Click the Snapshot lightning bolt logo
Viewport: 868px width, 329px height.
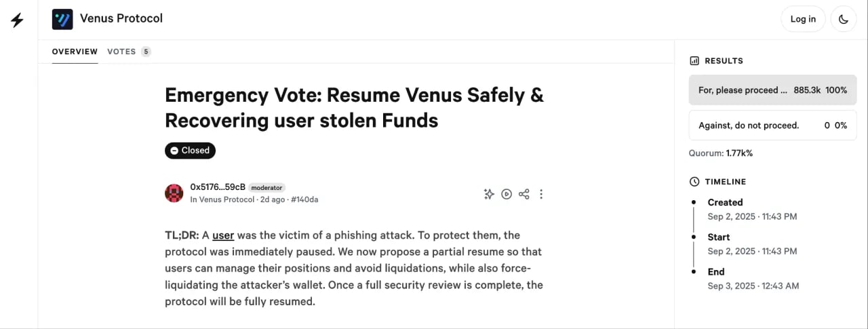(18, 20)
